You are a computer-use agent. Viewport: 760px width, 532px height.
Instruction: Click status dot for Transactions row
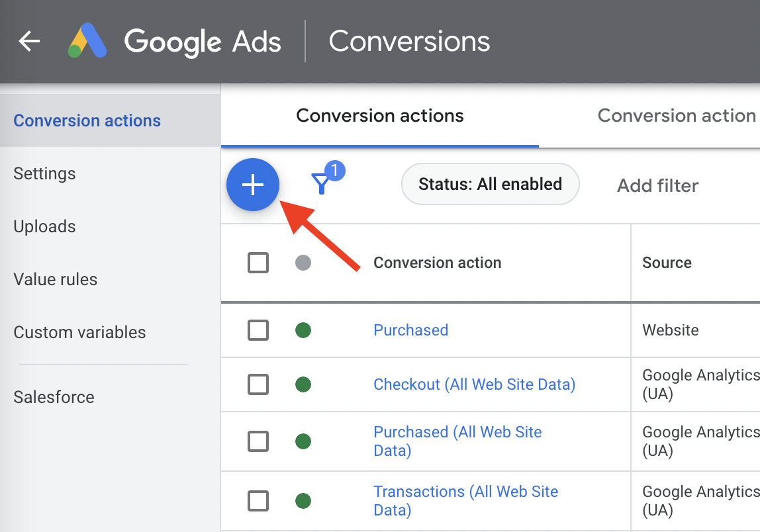click(x=303, y=500)
